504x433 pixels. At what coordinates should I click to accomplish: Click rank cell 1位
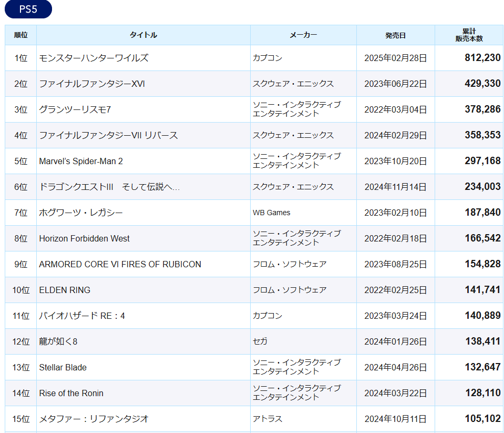[x=21, y=58]
